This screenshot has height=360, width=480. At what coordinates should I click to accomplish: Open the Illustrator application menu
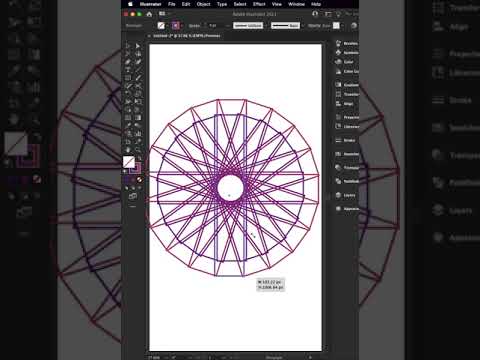coord(151,4)
